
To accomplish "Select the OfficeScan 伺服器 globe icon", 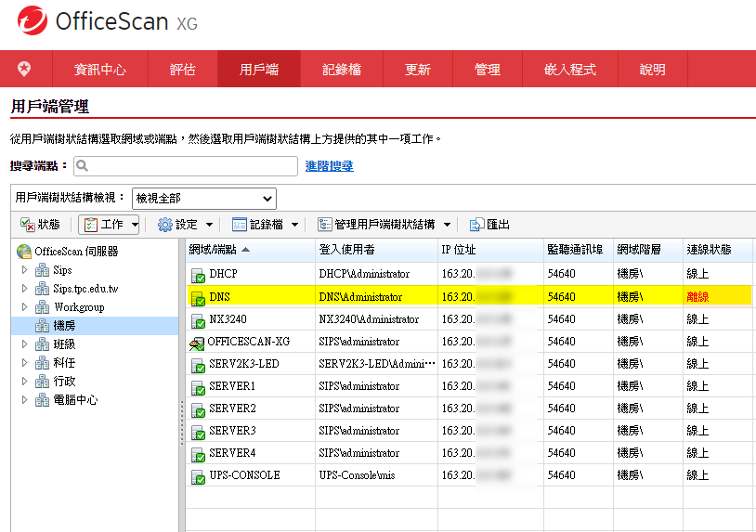I will pos(24,252).
